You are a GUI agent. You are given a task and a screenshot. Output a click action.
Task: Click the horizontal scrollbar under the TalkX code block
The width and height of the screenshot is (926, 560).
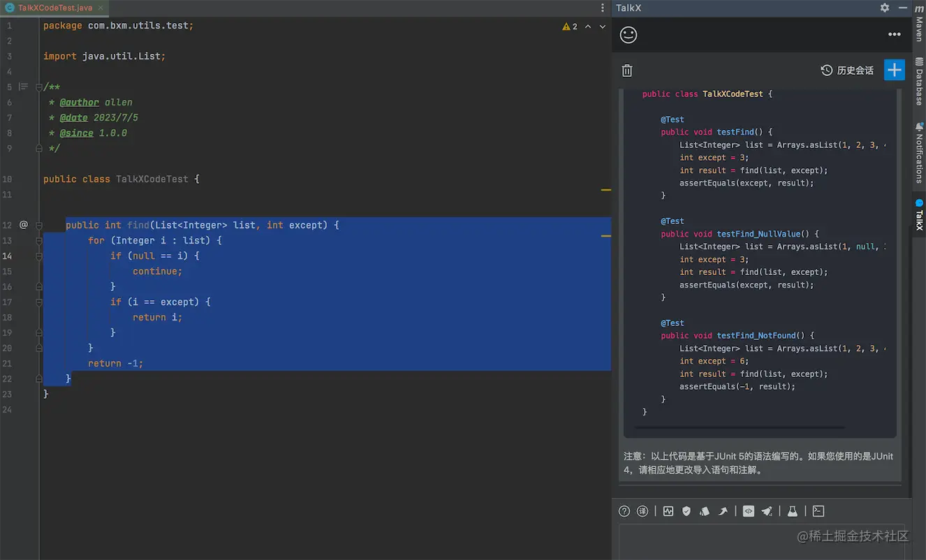pos(739,427)
